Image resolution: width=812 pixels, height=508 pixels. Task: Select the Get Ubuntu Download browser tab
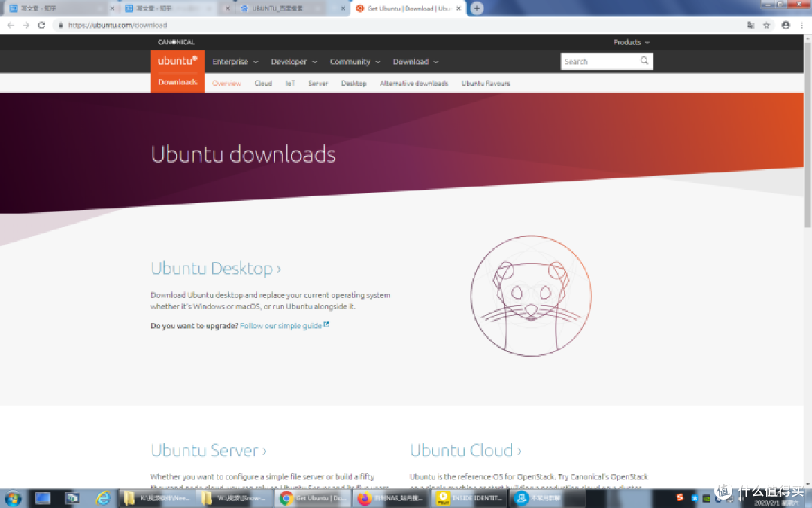coord(408,8)
